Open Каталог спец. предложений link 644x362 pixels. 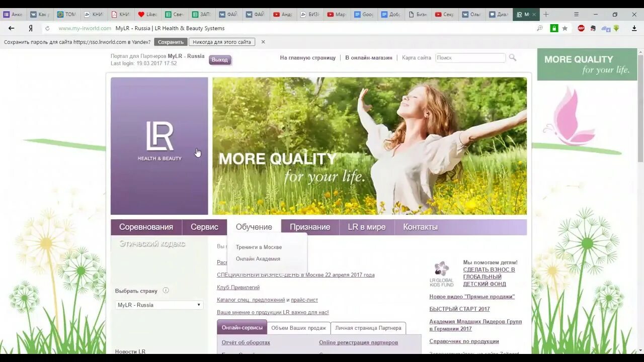coord(251,300)
